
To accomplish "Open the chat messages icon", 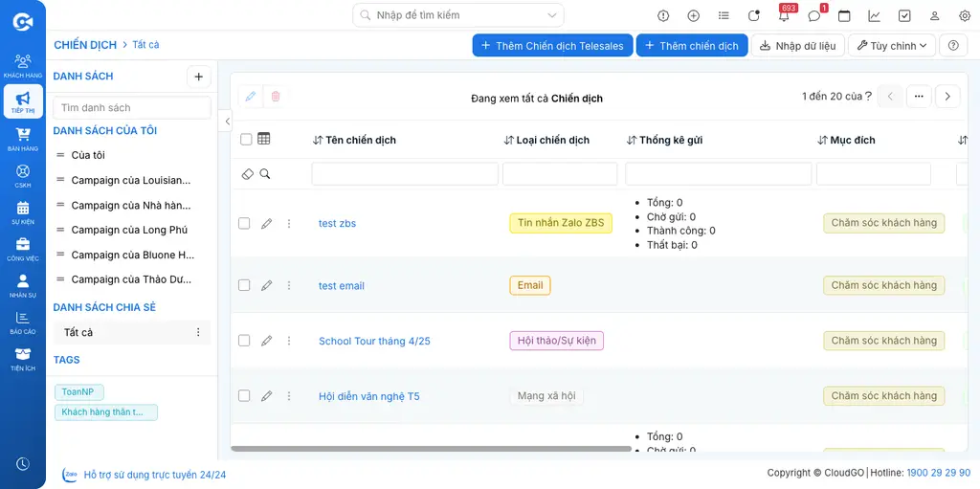I will (813, 15).
